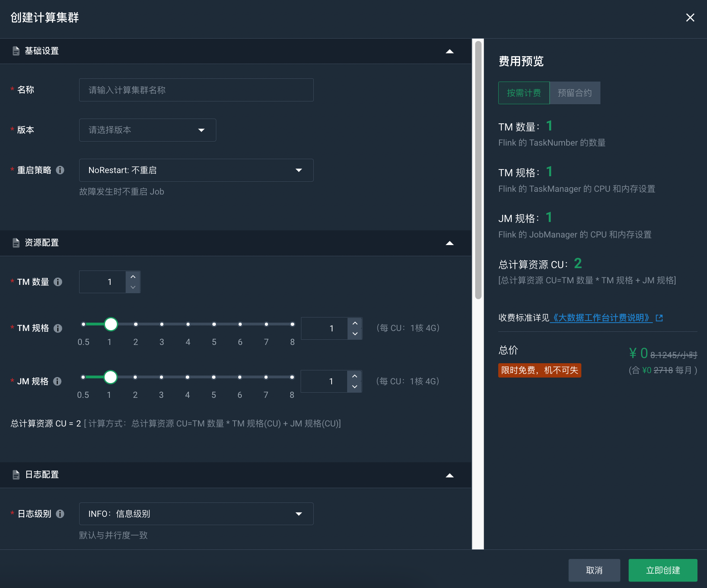Image resolution: width=707 pixels, height=588 pixels.
Task: Click the 故障发生时不重启 Job hint text
Action: 122,192
